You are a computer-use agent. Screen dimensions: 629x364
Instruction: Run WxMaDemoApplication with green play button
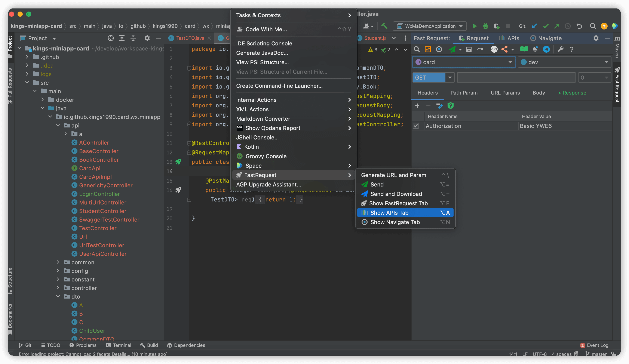pos(475,26)
